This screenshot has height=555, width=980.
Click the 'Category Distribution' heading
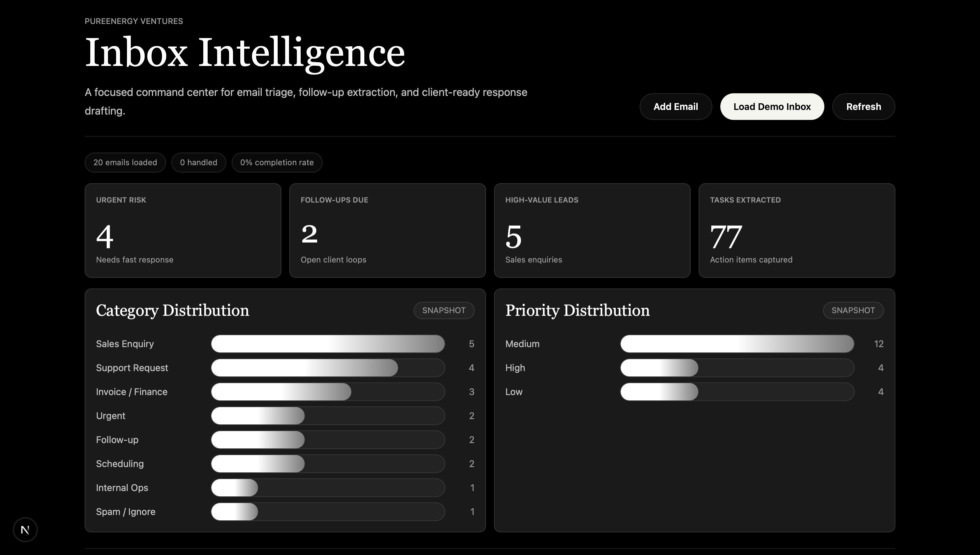click(172, 311)
